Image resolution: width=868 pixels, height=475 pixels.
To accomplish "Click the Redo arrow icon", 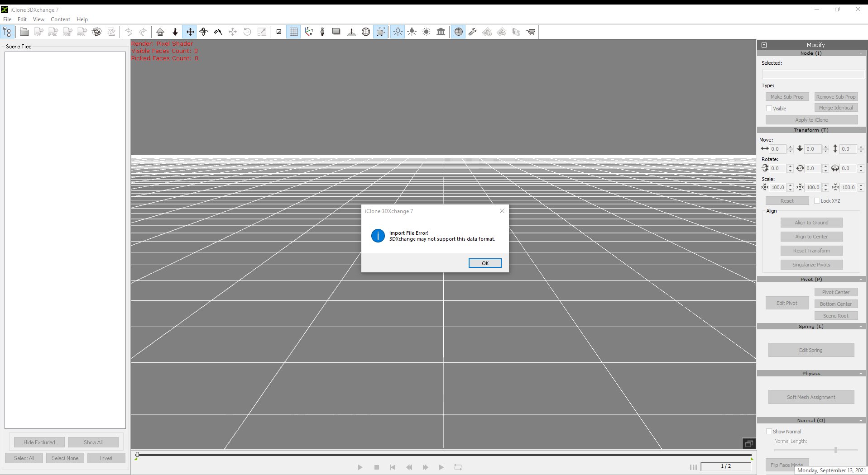I will point(143,32).
